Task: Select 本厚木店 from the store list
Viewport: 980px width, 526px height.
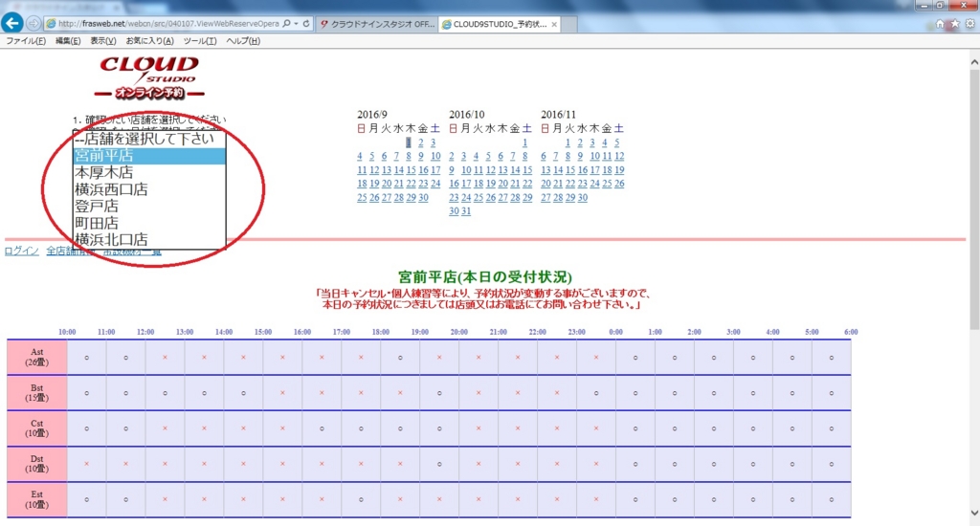Action: (149, 172)
